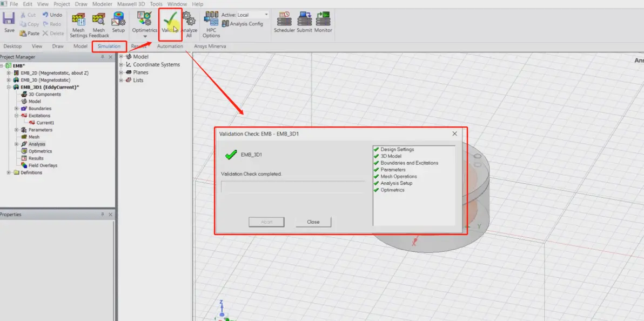
Task: Expand the EMB_3D design node
Action: (9, 80)
